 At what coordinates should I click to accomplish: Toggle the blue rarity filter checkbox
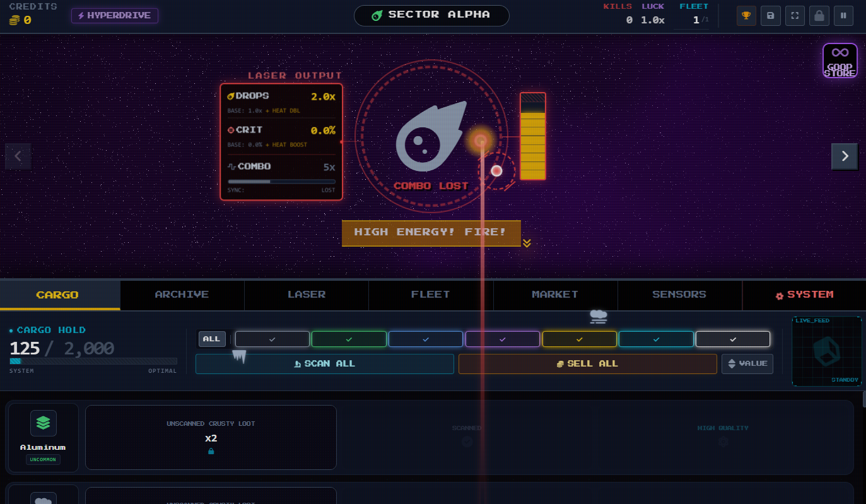pos(426,339)
